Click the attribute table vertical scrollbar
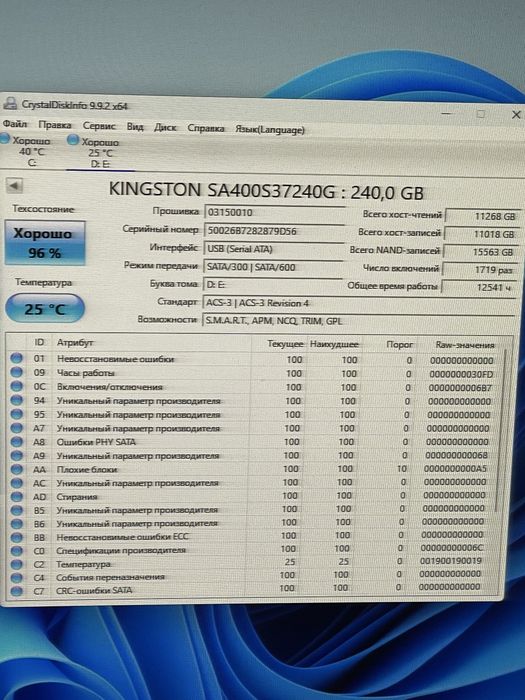 click(502, 431)
